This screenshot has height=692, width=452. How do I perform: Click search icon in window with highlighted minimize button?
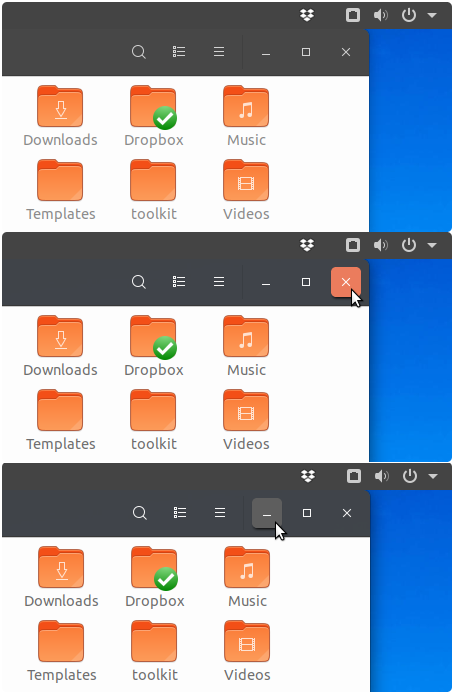coord(139,513)
